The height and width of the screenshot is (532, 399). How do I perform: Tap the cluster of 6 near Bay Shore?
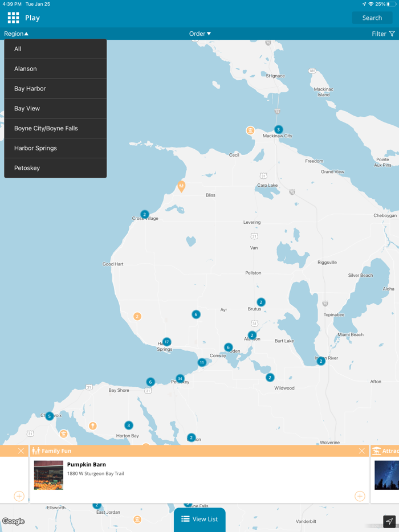150,382
